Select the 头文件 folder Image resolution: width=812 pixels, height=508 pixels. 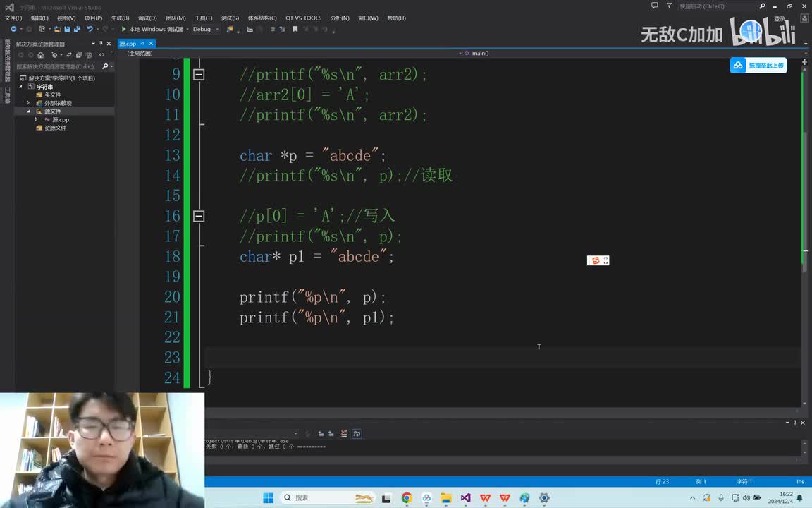[x=52, y=95]
